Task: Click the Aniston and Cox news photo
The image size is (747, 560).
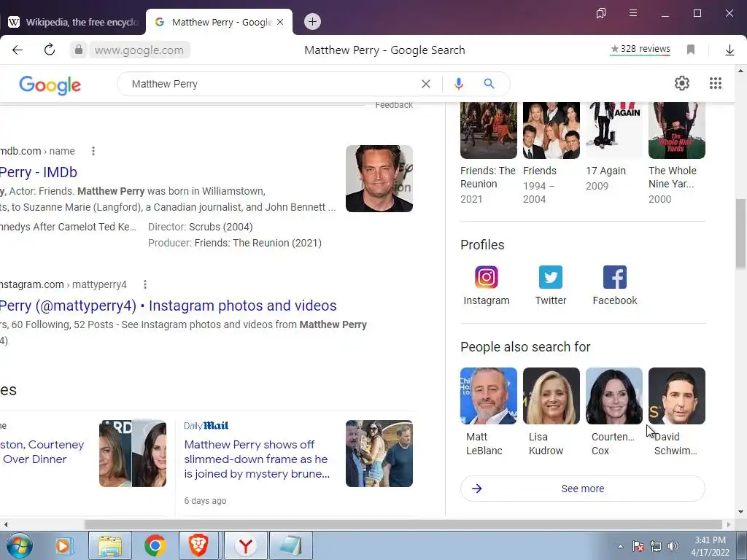Action: pyautogui.click(x=133, y=454)
